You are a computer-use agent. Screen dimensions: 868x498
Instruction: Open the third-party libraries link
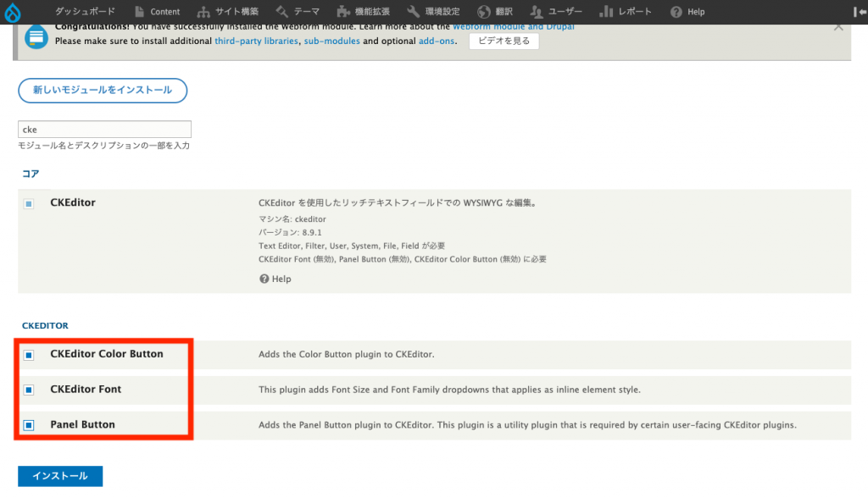pos(256,41)
